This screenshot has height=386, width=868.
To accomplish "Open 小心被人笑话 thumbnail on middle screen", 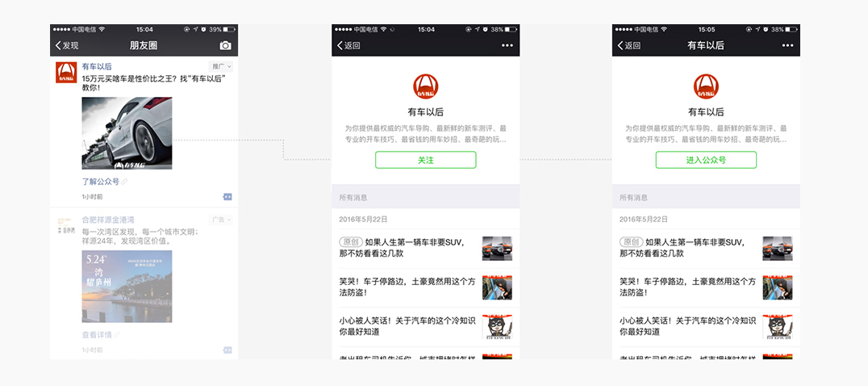I will 497,327.
